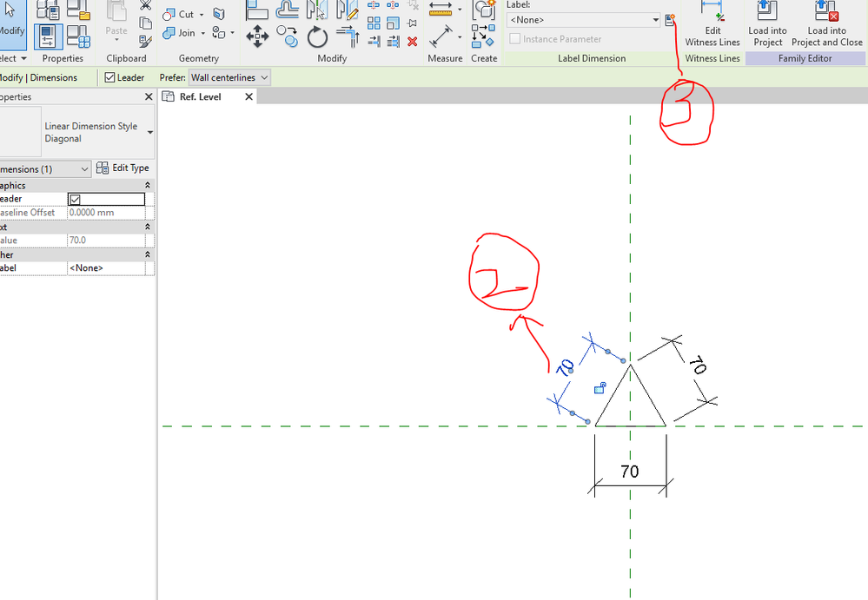Open the Prefer Wall centerlines dropdown
Screen dimensions: 868x600
229,77
